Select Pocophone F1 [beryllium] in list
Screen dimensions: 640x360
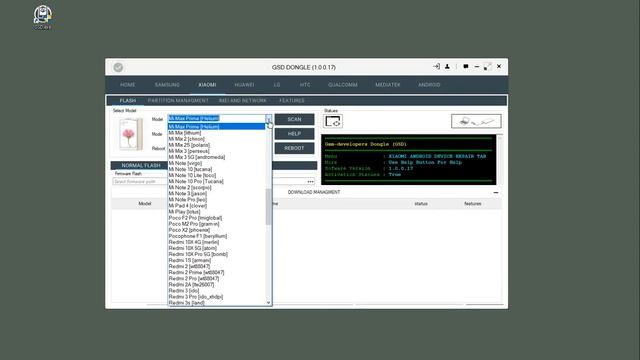(x=216, y=236)
